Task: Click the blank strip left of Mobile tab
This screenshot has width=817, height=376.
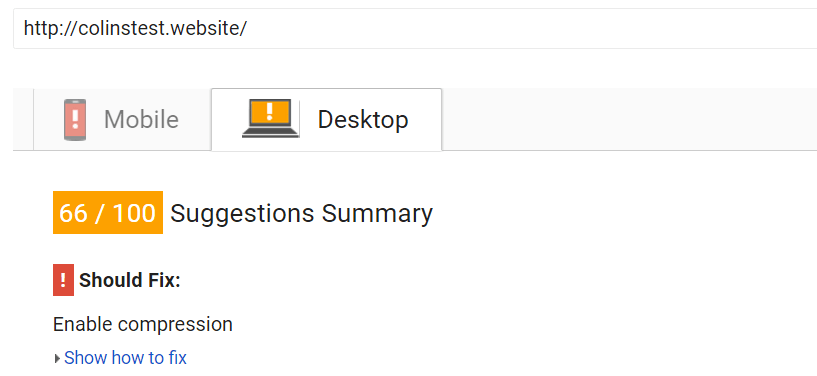Action: 23,119
